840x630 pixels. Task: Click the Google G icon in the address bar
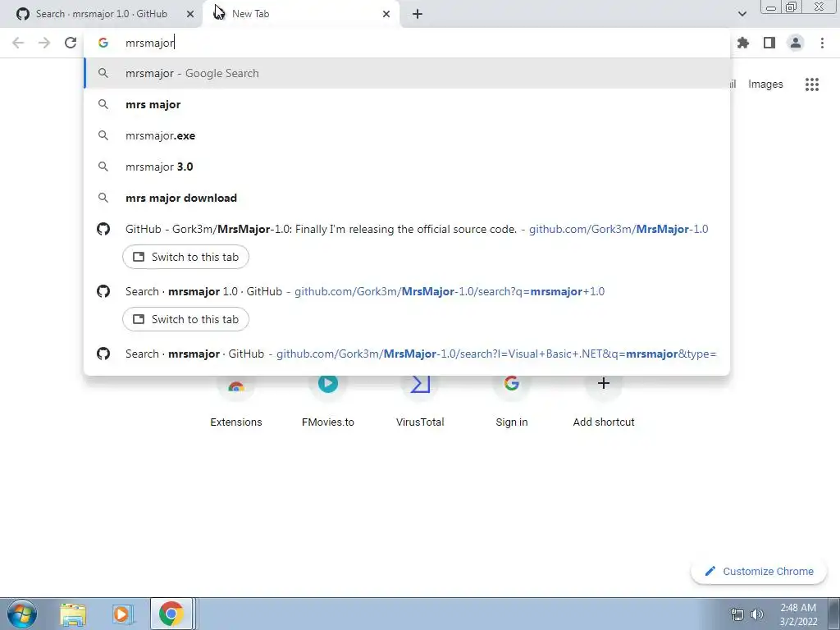click(x=103, y=43)
